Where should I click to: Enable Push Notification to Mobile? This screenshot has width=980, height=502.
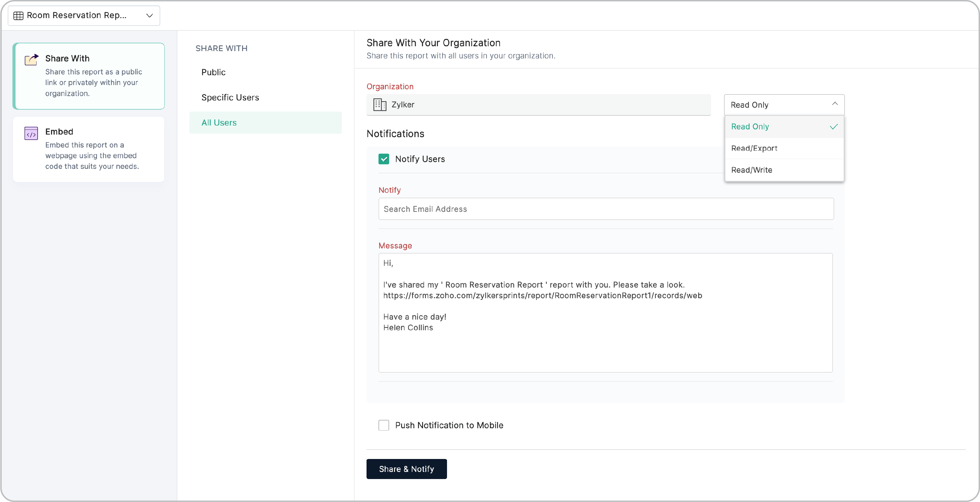[383, 425]
